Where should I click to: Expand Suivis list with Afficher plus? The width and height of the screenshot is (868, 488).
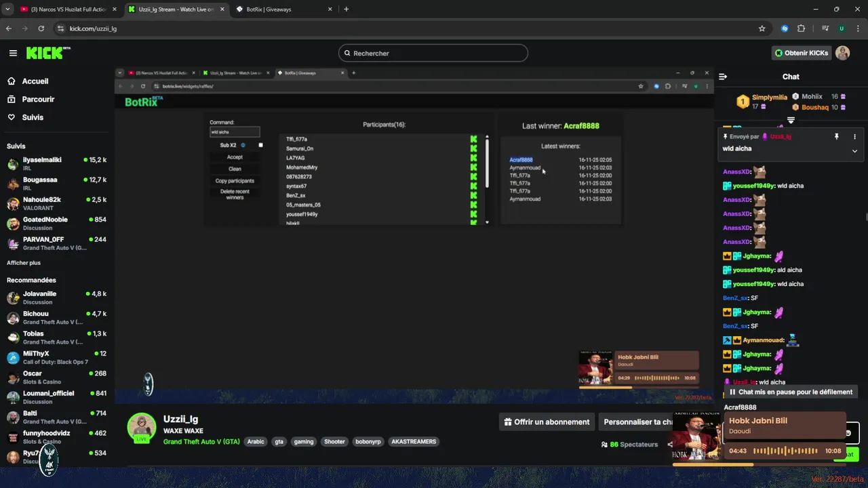(x=24, y=263)
